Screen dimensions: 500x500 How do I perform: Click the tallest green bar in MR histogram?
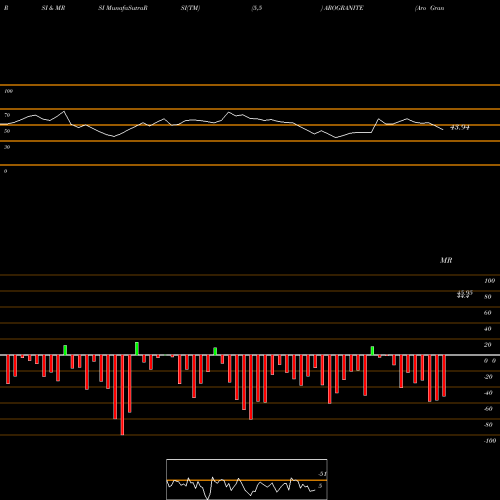point(137,349)
